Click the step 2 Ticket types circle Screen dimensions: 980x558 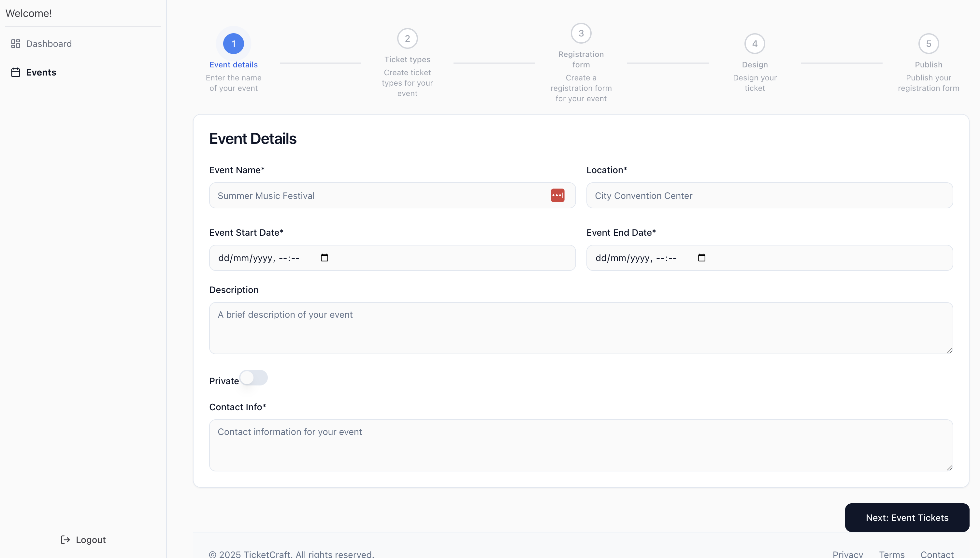click(407, 38)
